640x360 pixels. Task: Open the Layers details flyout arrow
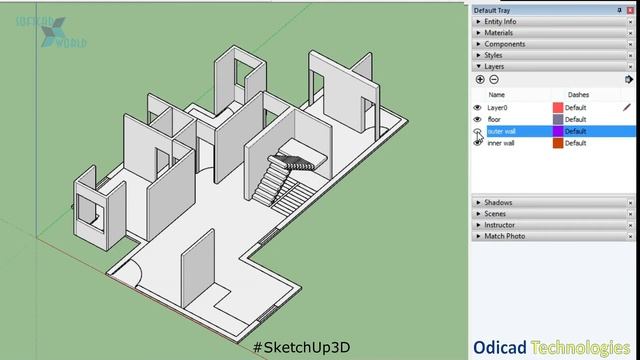tap(629, 80)
